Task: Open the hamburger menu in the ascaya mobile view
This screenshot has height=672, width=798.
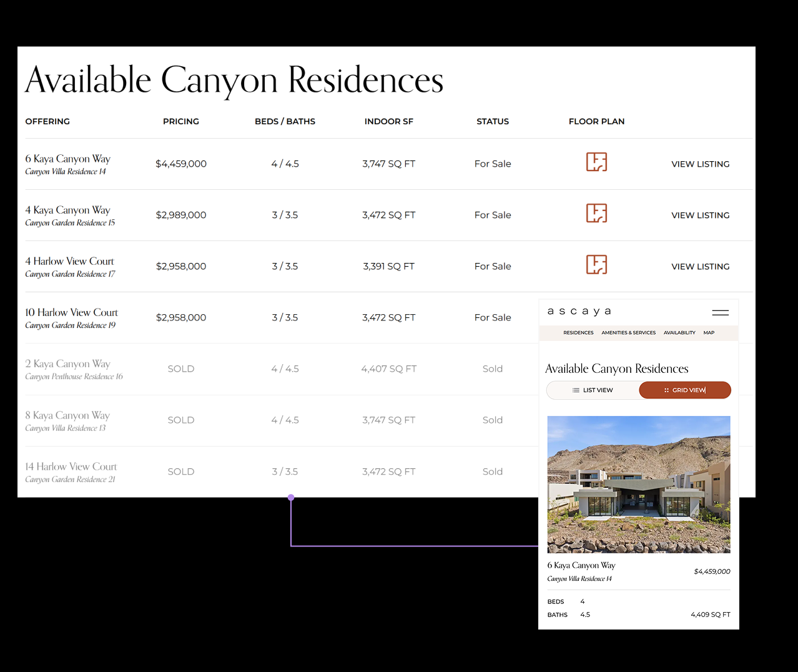Action: [721, 312]
